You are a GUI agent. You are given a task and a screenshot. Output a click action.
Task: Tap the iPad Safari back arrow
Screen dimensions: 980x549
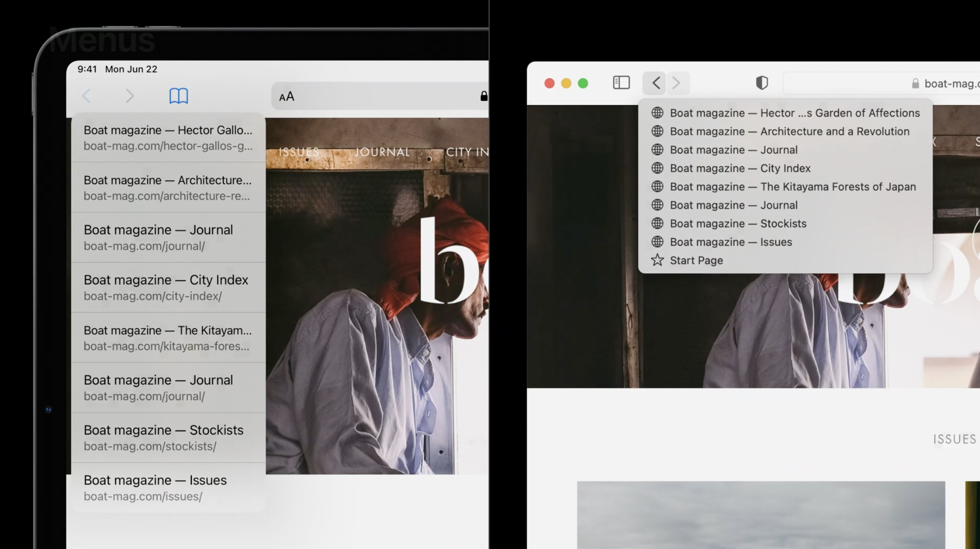[87, 96]
